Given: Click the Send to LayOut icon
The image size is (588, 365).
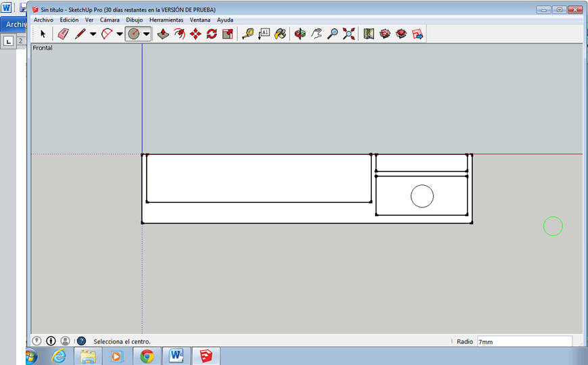Looking at the screenshot, I should coord(418,34).
